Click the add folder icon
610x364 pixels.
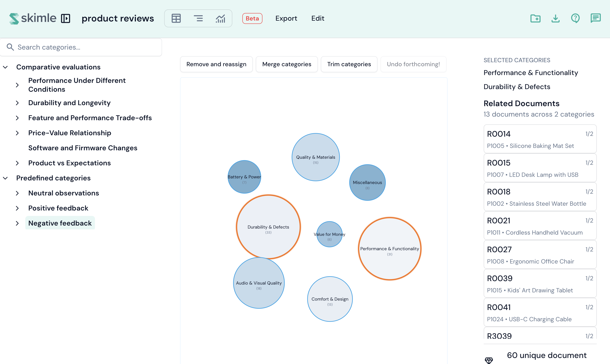(x=535, y=18)
